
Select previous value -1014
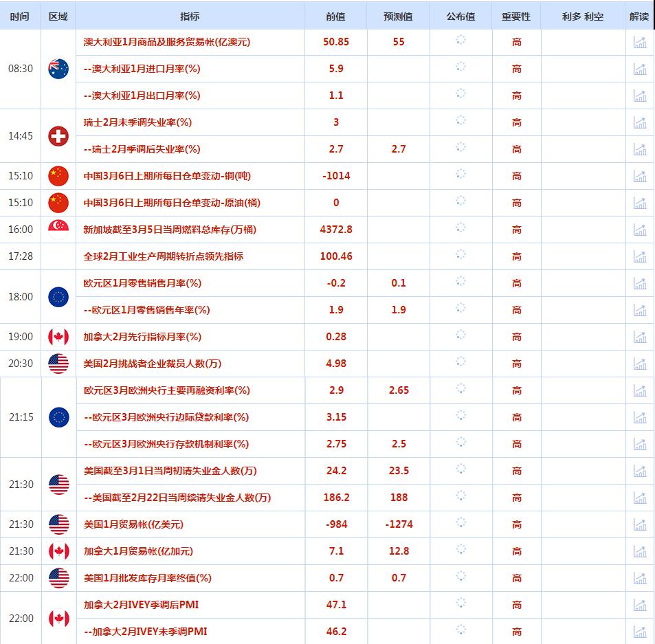(336, 176)
